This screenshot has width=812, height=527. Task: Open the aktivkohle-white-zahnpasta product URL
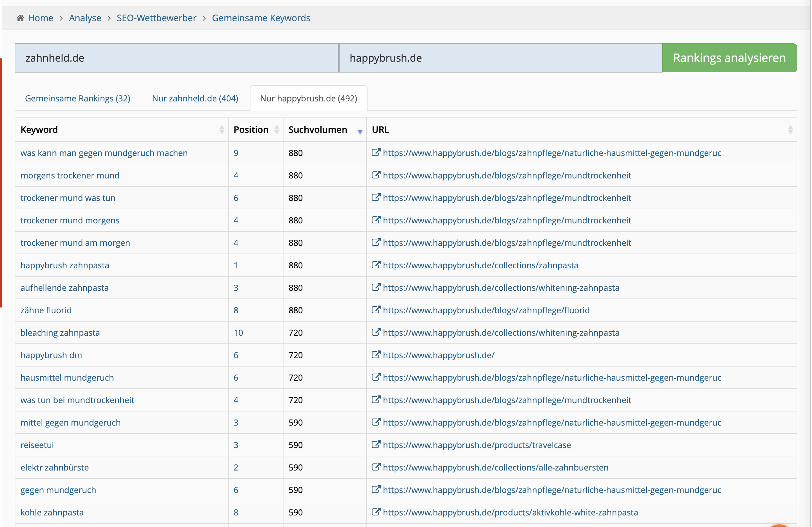click(511, 513)
